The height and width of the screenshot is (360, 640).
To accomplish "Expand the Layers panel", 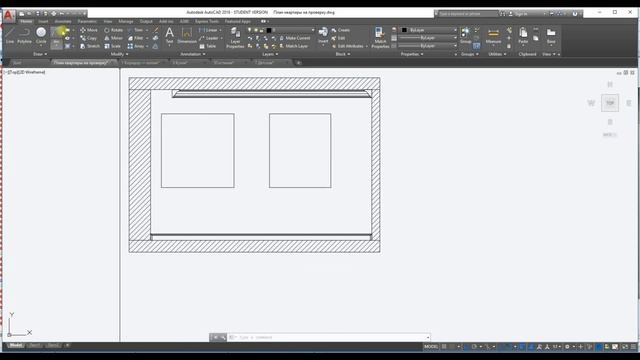I will pyautogui.click(x=270, y=54).
